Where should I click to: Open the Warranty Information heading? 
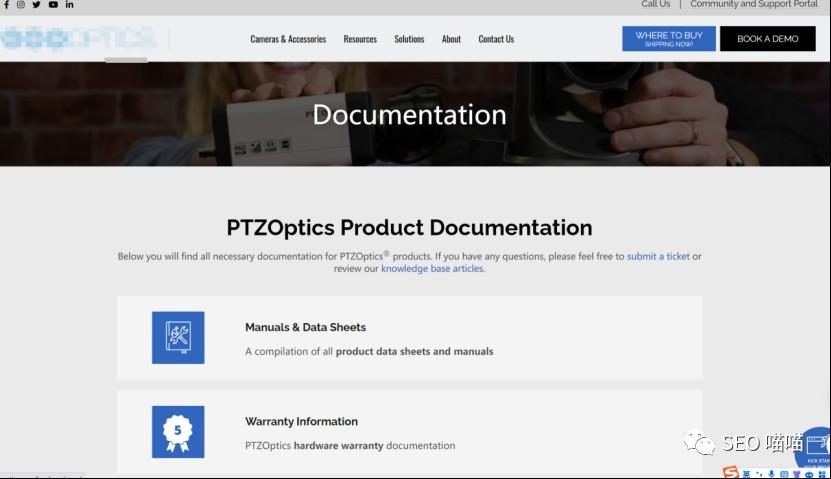pyautogui.click(x=301, y=422)
